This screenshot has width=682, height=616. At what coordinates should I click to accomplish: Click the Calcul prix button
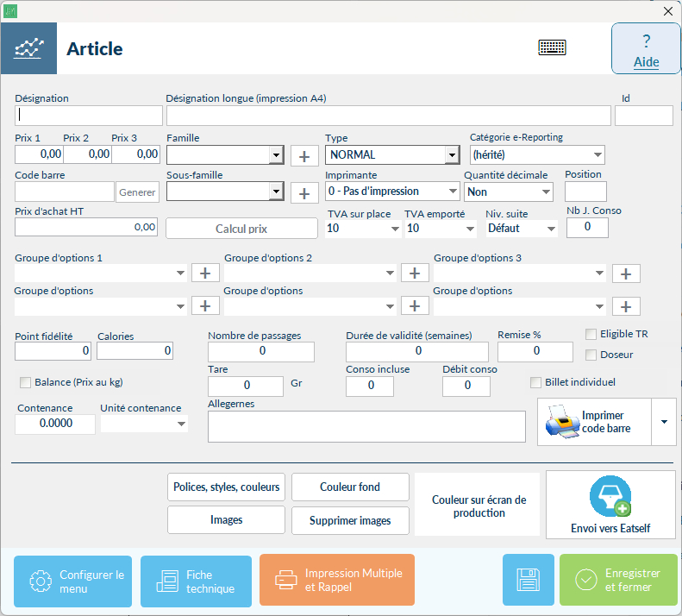[241, 229]
